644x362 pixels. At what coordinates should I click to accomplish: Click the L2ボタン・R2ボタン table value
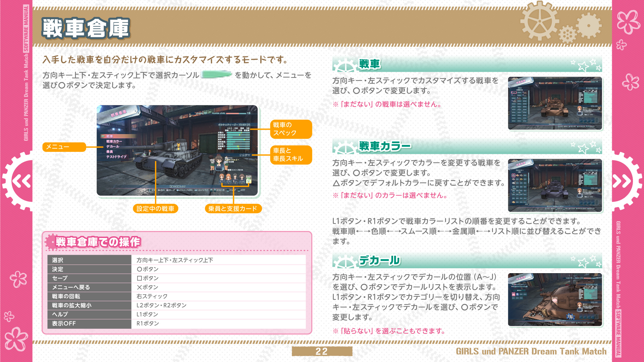coord(161,305)
